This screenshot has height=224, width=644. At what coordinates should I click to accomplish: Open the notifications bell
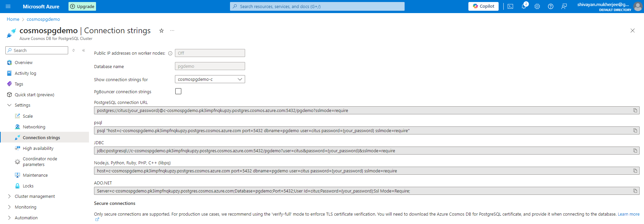click(x=524, y=6)
